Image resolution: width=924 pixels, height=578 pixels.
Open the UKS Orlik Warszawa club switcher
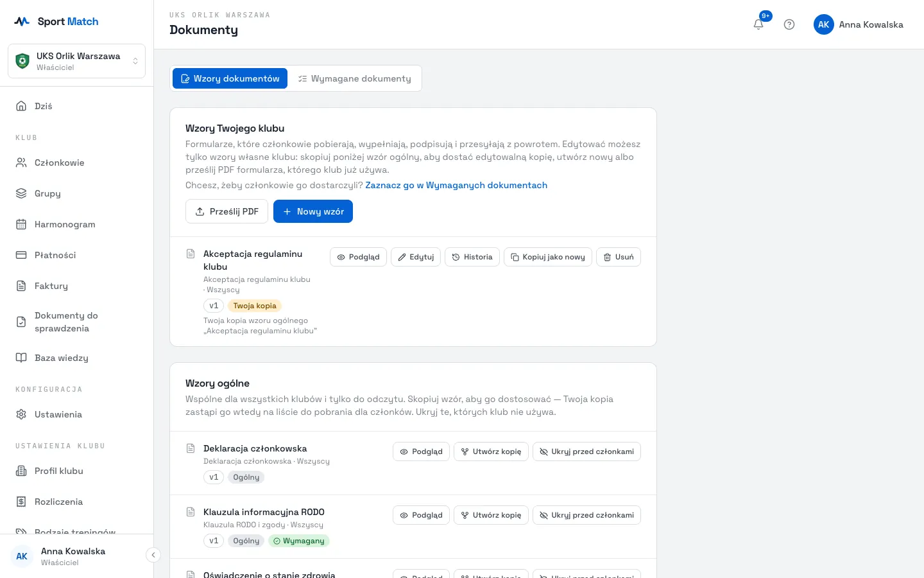coord(76,61)
